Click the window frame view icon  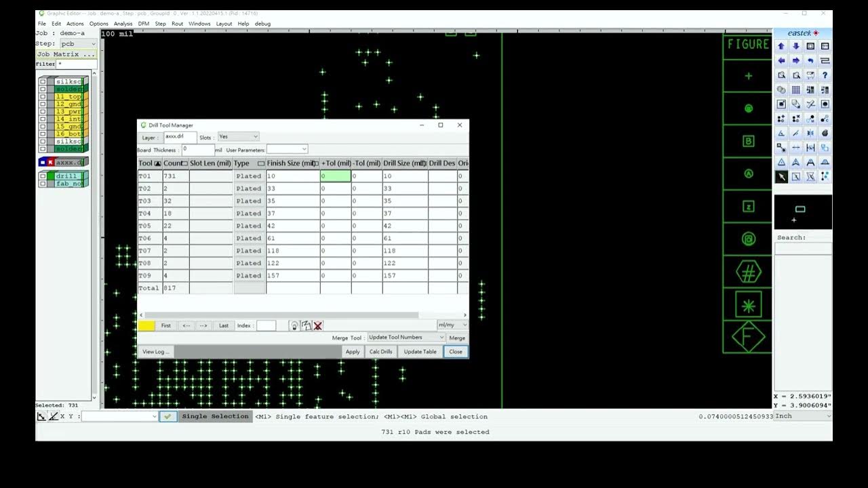click(825, 46)
